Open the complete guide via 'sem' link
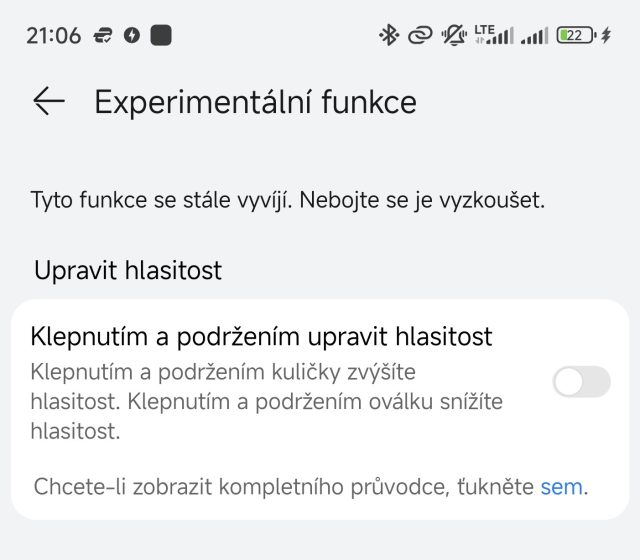The width and height of the screenshot is (640, 560). point(561,487)
